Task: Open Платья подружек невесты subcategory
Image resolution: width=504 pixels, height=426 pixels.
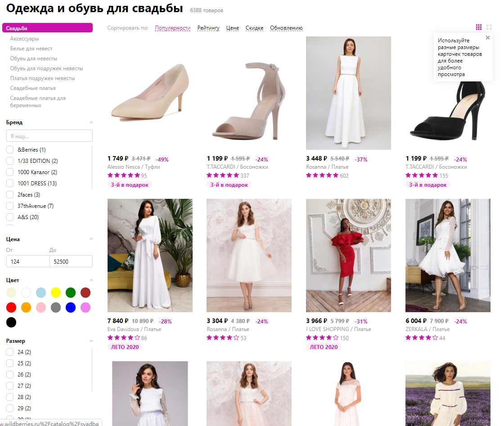Action: 42,78
